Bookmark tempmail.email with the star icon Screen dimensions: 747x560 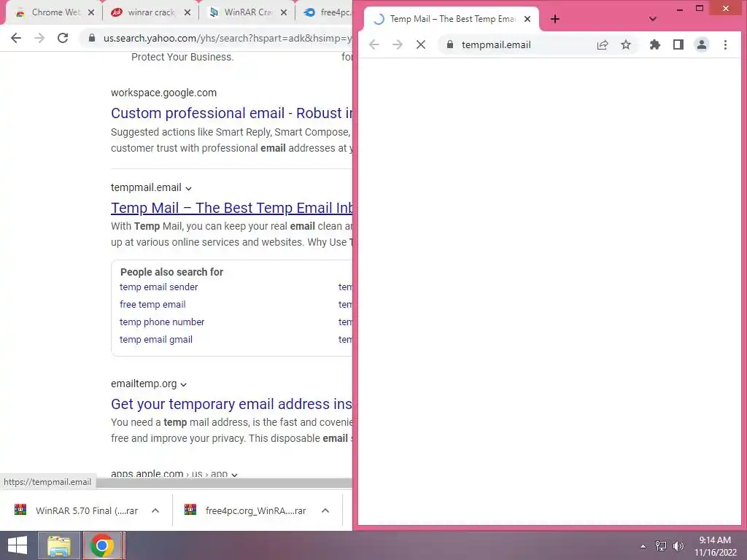pyautogui.click(x=626, y=44)
